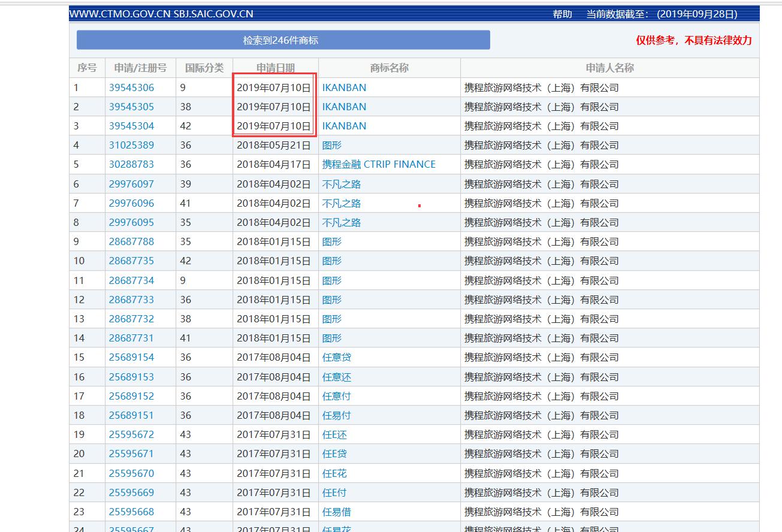Open the IKANBAN trademark in row 39545305
The height and width of the screenshot is (532, 782).
coord(344,107)
